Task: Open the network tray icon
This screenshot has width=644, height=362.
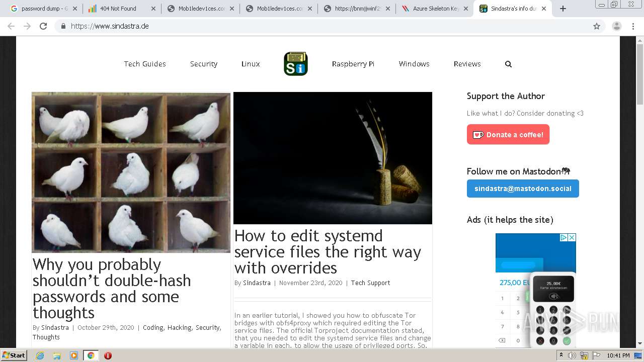Action: point(584,355)
